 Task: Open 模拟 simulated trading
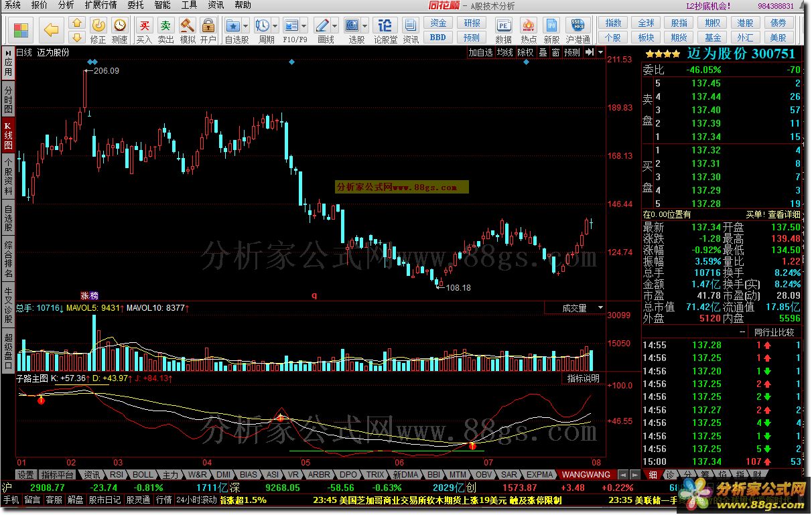click(188, 31)
